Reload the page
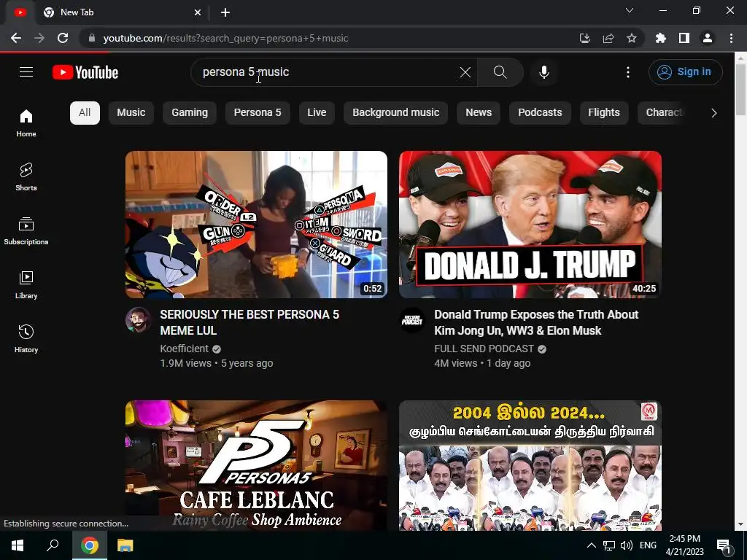The image size is (747, 560). 63,38
